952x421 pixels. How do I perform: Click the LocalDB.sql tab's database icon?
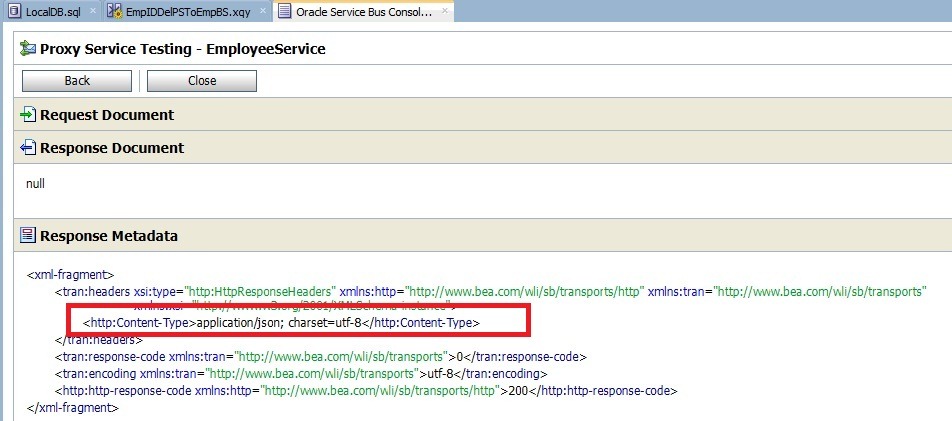click(x=13, y=11)
